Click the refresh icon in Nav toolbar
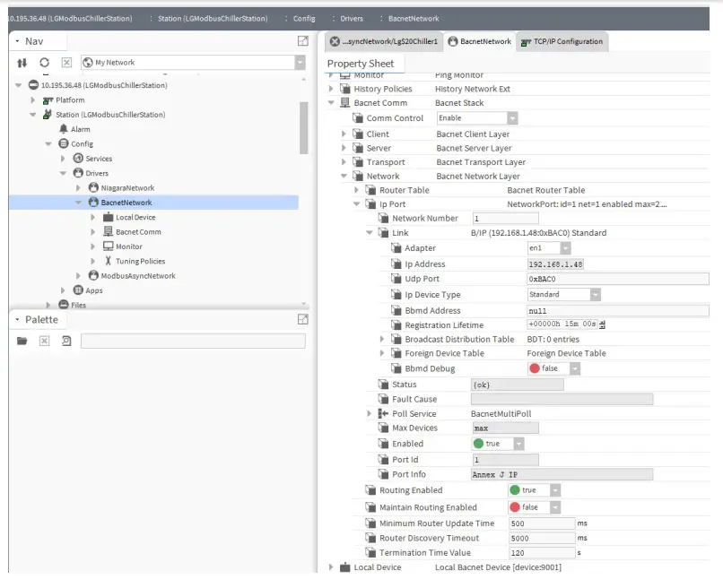The height and width of the screenshot is (588, 723). click(x=44, y=62)
